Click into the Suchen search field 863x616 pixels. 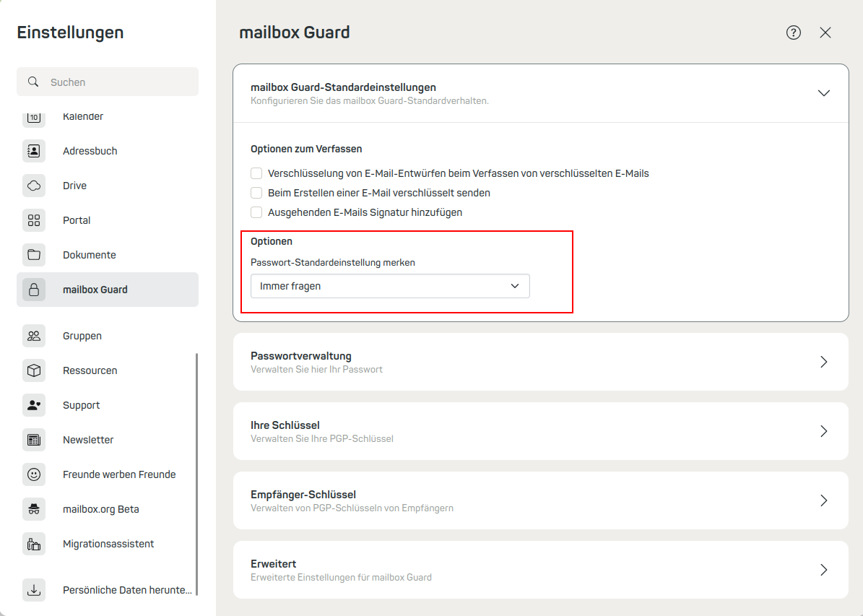(108, 82)
